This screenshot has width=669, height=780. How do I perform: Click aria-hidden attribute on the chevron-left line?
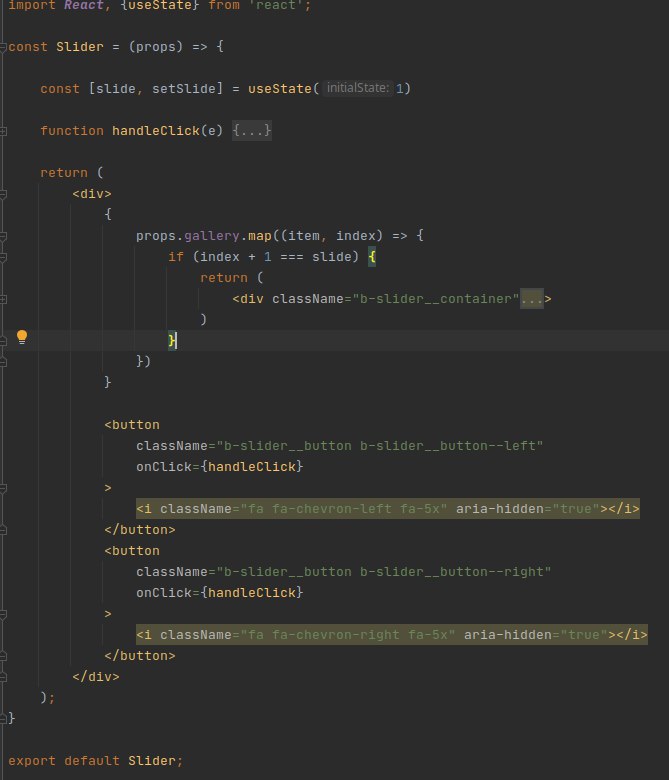click(x=499, y=509)
